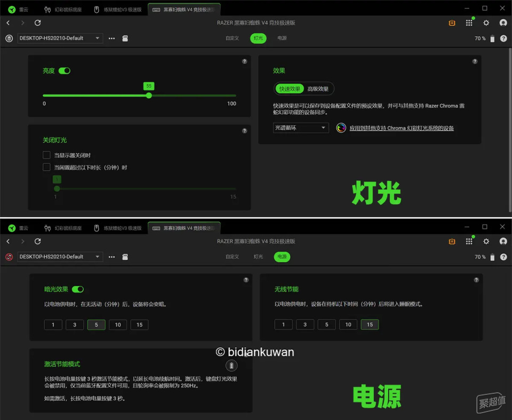Toggle the 暗光效果 switch
512x420 pixels.
point(78,289)
